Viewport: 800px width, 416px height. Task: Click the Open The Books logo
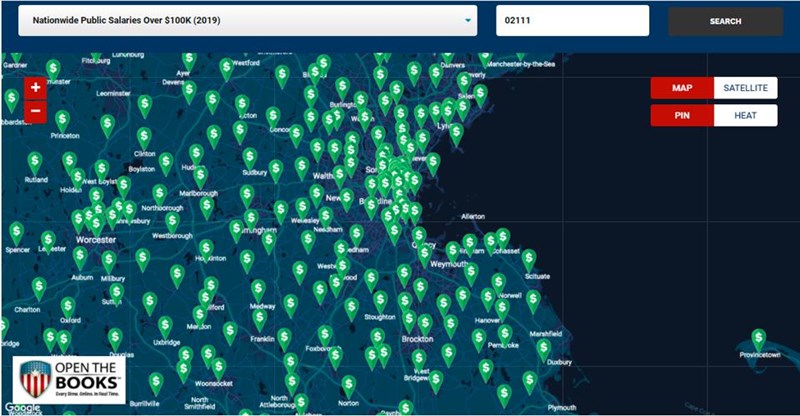tap(69, 380)
